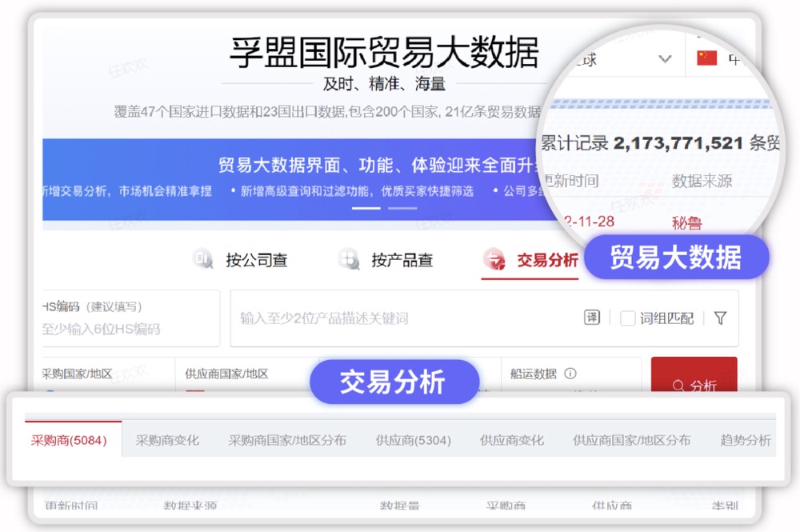Click the magnifier icon inside 分析 button
Image resolution: width=800 pixels, height=532 pixels.
[679, 385]
